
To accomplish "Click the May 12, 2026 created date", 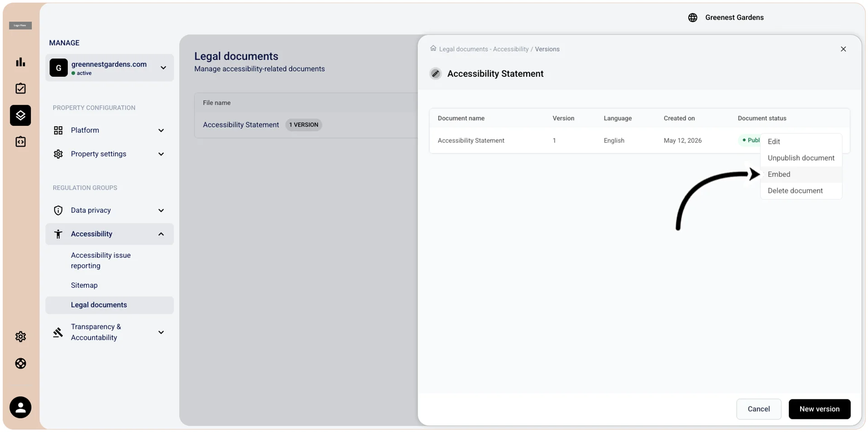I will tap(682, 141).
